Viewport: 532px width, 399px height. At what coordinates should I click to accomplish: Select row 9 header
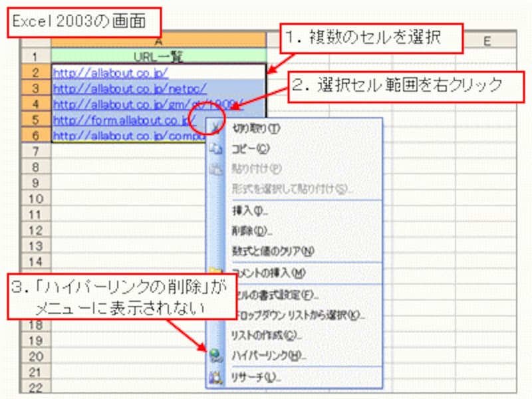pos(36,184)
